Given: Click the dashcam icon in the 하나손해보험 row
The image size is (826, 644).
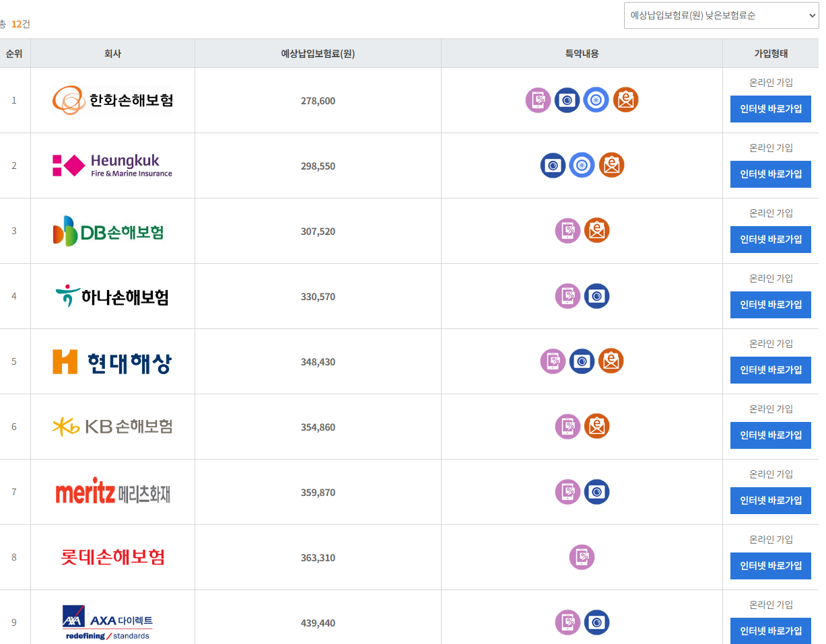Looking at the screenshot, I should [x=596, y=296].
